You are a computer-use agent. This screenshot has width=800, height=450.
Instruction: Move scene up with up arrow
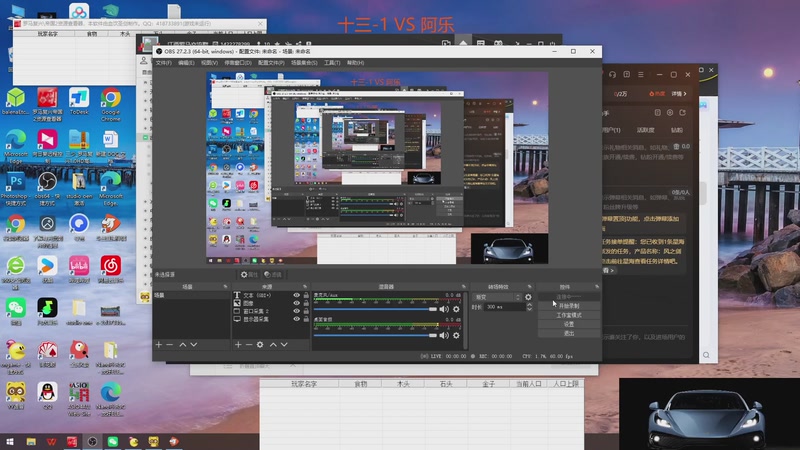click(x=183, y=345)
